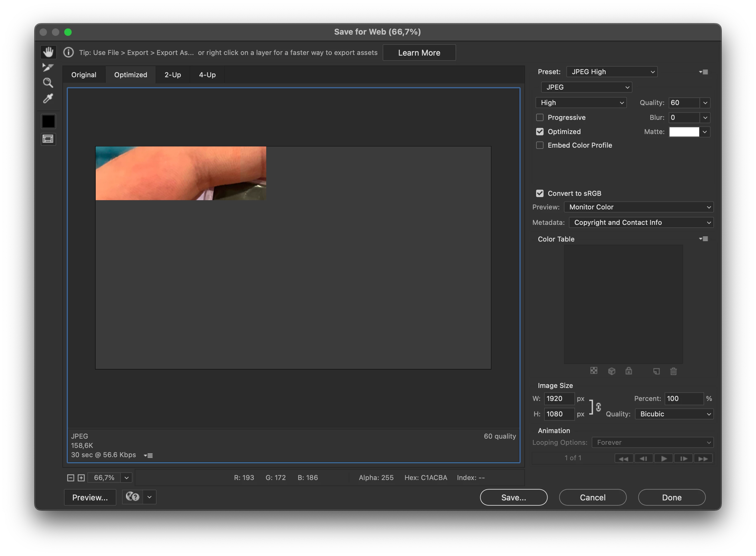Open the Optimize panel menu icon
This screenshot has width=756, height=556.
click(x=703, y=72)
